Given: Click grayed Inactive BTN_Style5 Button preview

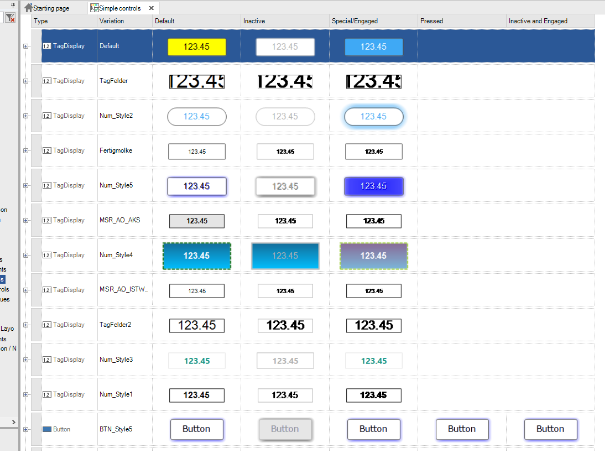Looking at the screenshot, I should point(285,429).
